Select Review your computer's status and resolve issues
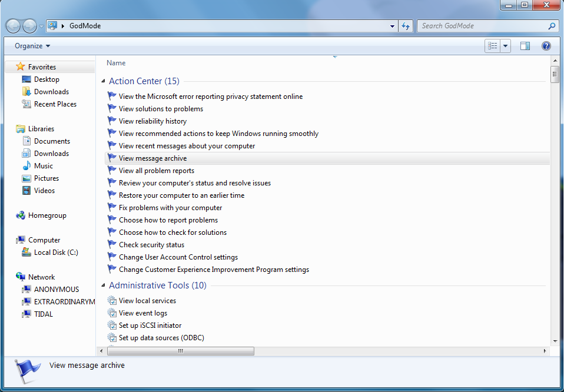Screen dimensions: 564x392 coord(195,182)
